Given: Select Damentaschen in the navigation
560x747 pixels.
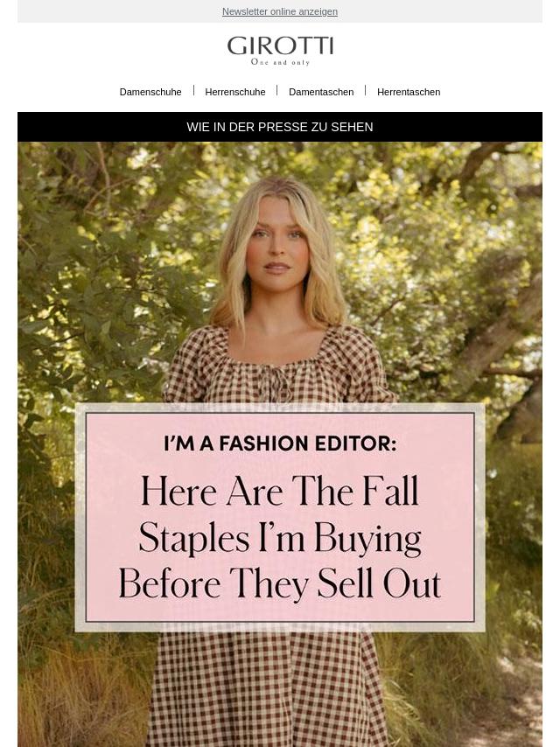Looking at the screenshot, I should (321, 92).
